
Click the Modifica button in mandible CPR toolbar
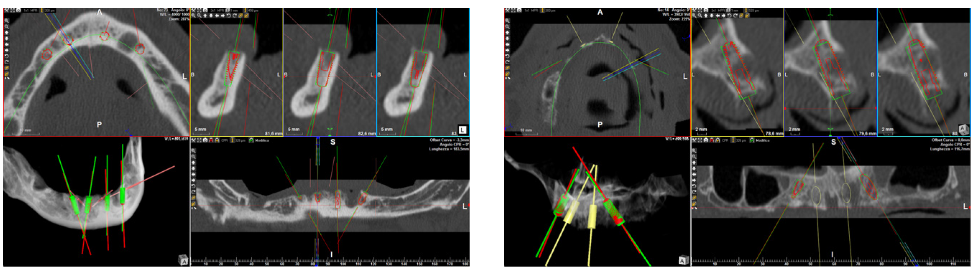click(262, 140)
